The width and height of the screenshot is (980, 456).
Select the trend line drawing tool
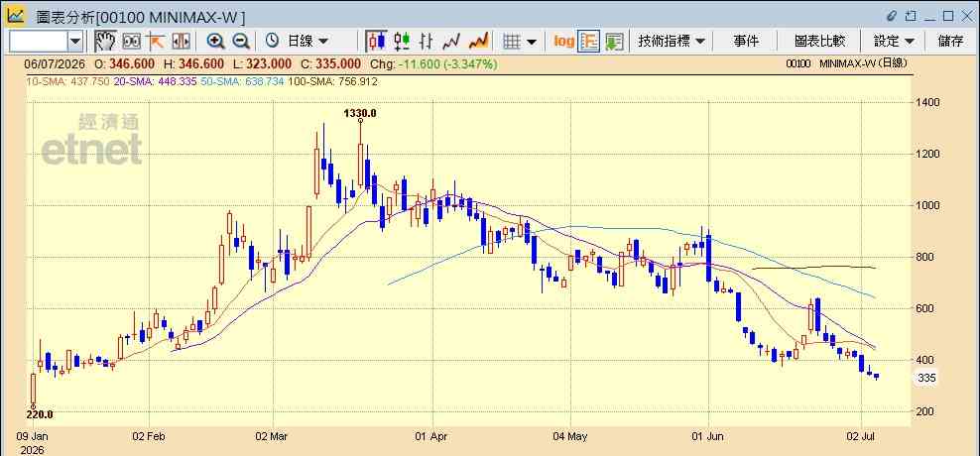coord(155,42)
